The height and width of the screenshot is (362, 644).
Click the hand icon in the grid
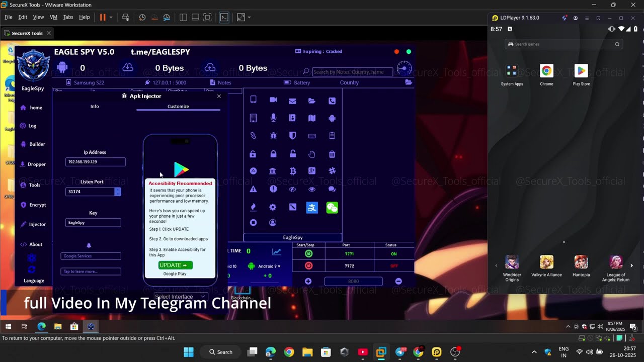click(x=312, y=154)
